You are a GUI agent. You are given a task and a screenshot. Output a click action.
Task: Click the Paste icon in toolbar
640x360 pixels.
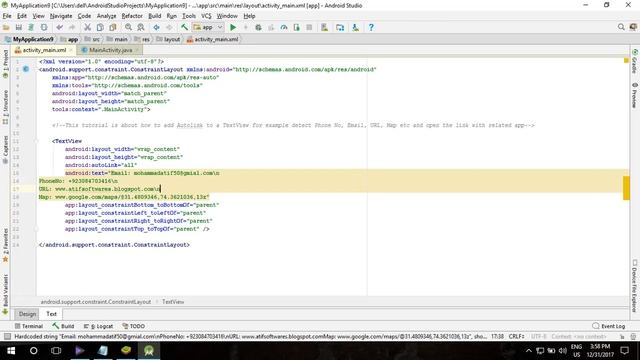(113, 27)
